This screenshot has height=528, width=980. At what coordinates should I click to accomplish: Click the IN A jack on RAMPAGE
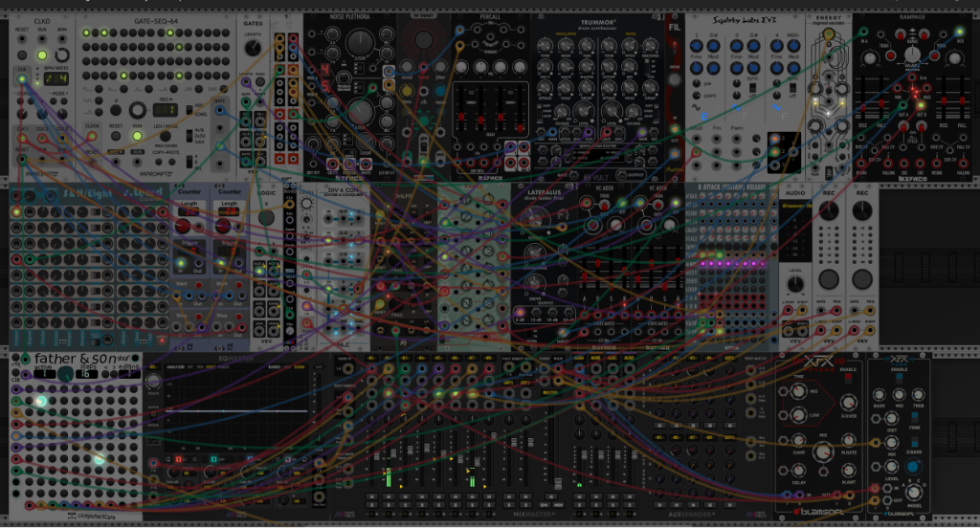tap(865, 33)
